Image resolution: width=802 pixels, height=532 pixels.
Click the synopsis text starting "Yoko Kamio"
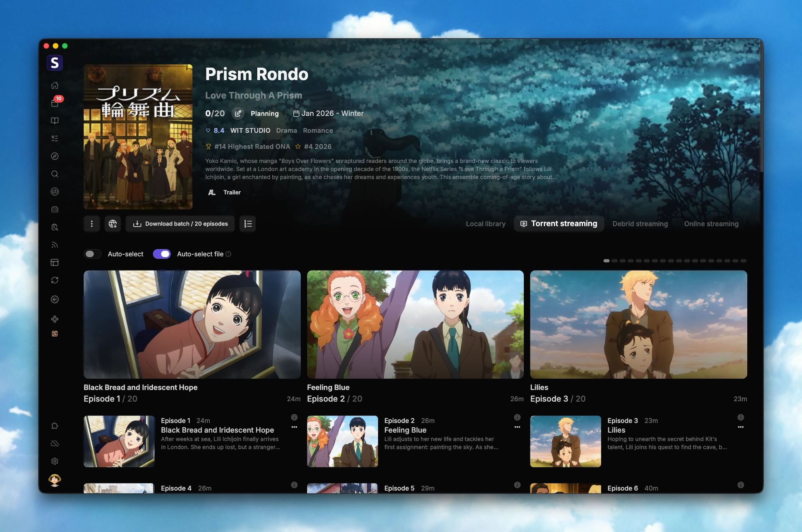[x=381, y=169]
